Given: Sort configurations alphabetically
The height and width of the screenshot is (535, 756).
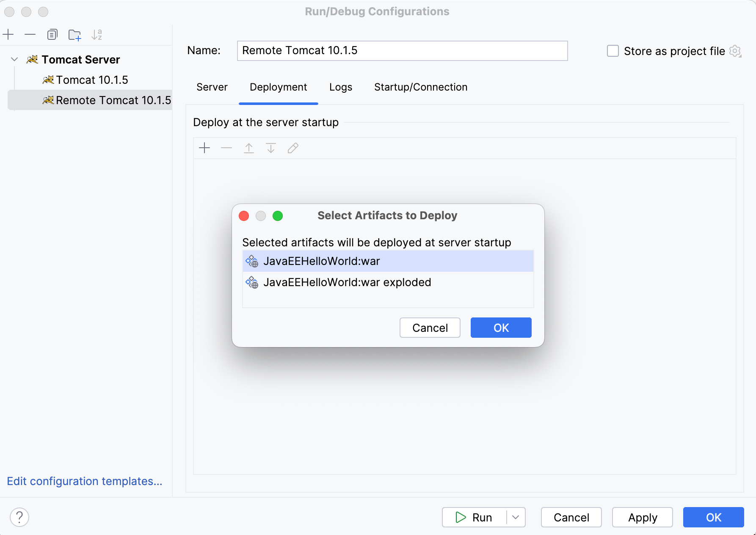Looking at the screenshot, I should [x=97, y=34].
